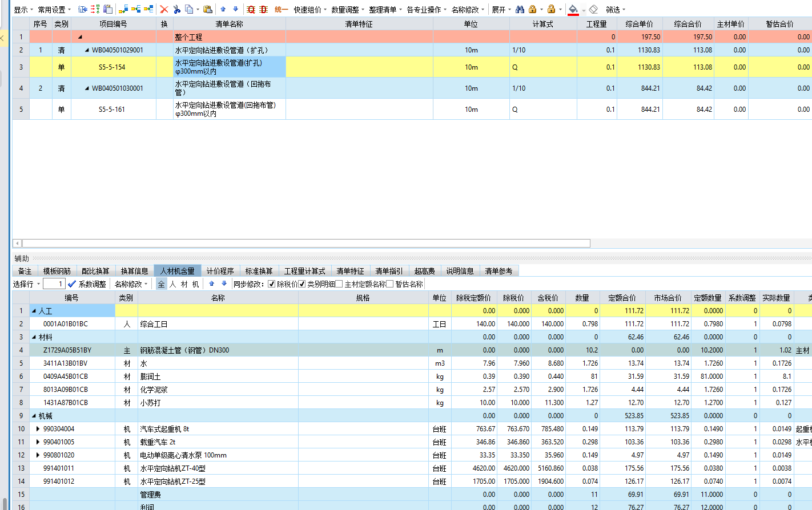Click the closed padlock lock icon
This screenshot has height=510, width=812.
(x=532, y=9)
